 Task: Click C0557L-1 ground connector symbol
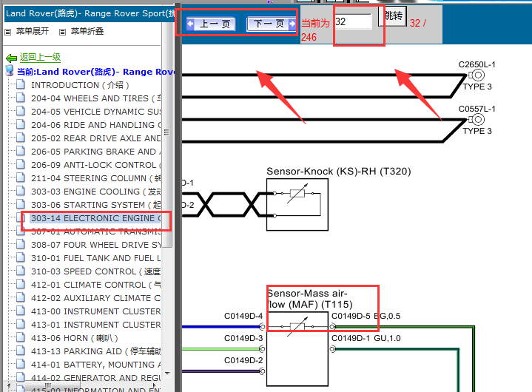477,119
